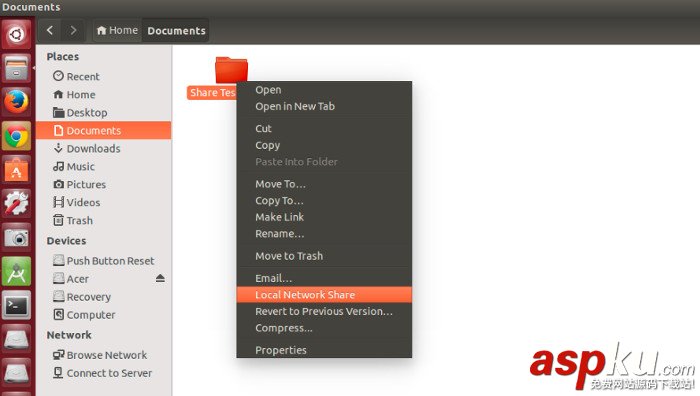700x396 pixels.
Task: Select Documents in the sidebar
Action: (x=104, y=130)
